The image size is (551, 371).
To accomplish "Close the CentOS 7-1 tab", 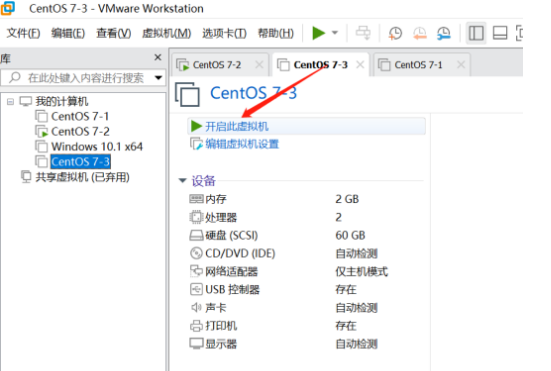I will [461, 65].
